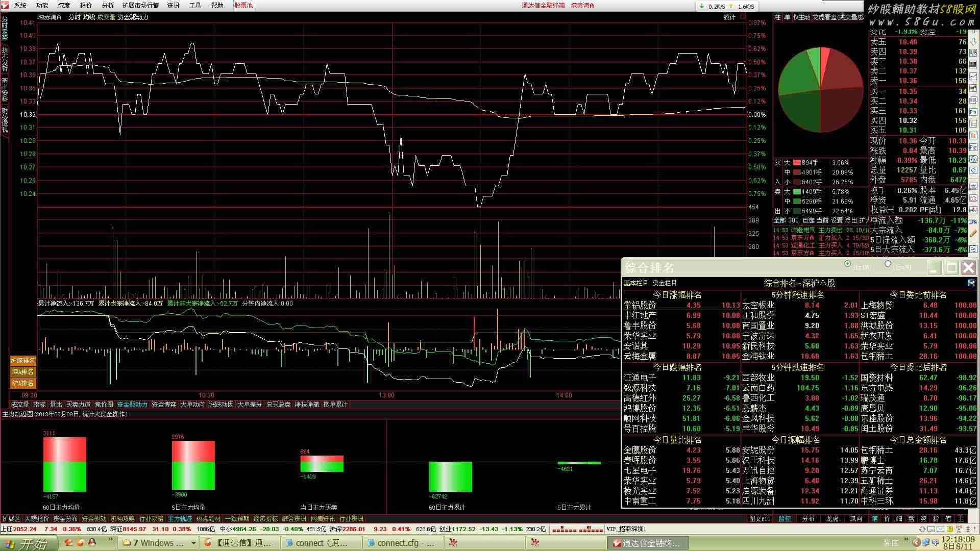Image resolution: width=980 pixels, height=551 pixels.
Task: Open the 统计 dropdown at chart top right
Action: point(729,17)
